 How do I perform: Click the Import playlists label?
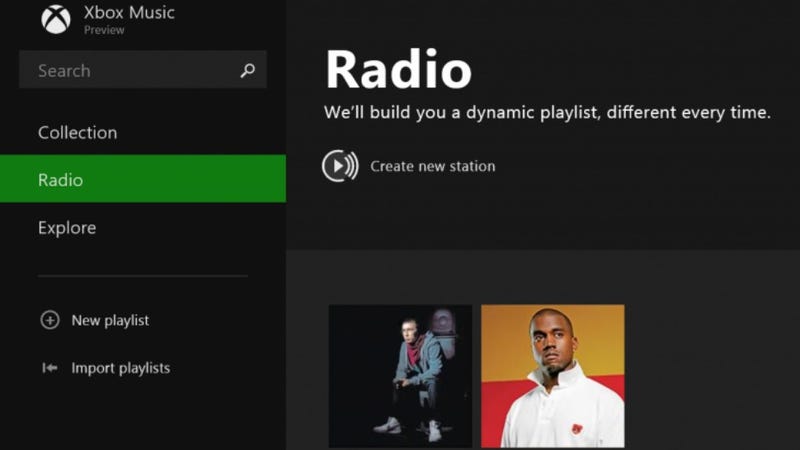(121, 368)
